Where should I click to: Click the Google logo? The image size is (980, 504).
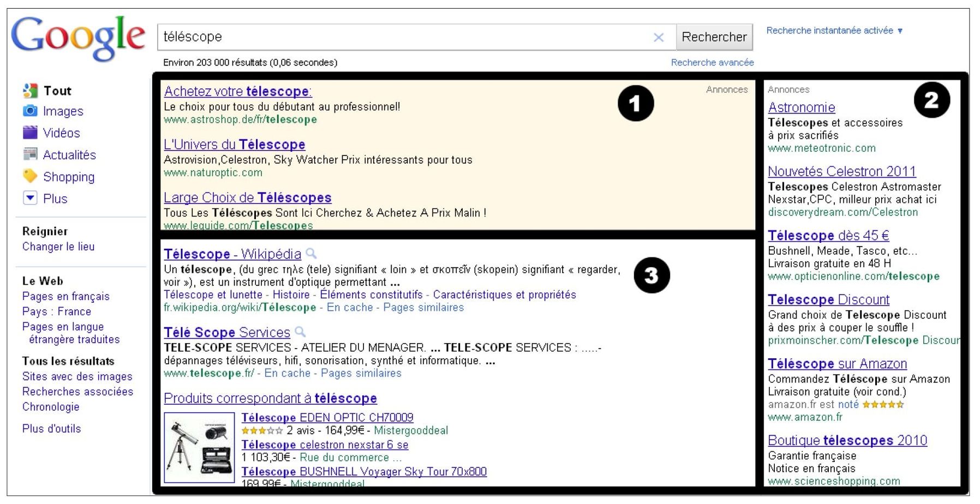pyautogui.click(x=78, y=37)
